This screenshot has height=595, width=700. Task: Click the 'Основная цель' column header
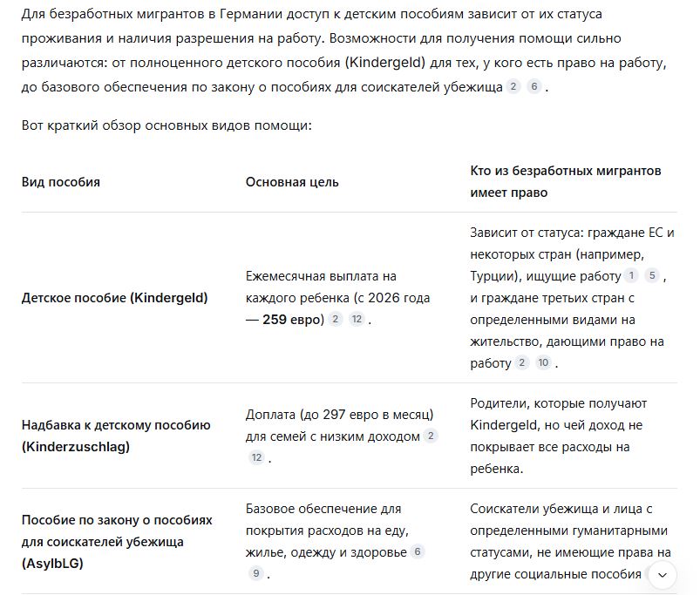pos(292,182)
